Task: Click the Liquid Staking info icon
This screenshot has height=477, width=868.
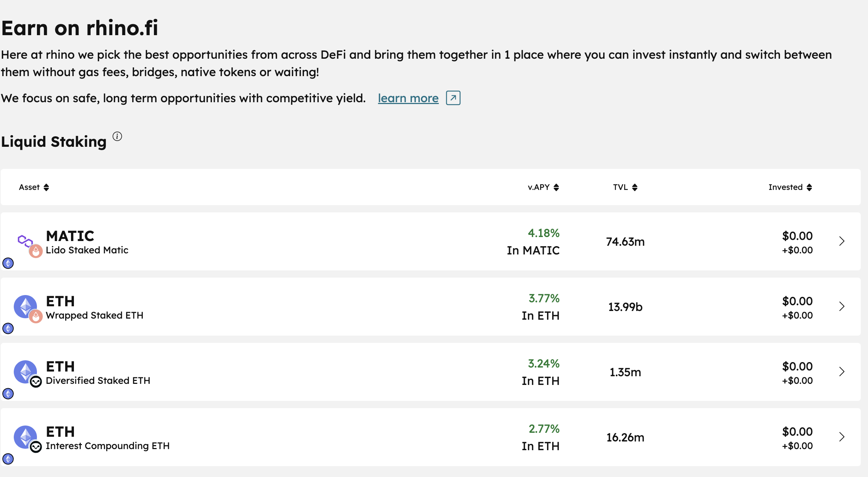Action: click(117, 137)
